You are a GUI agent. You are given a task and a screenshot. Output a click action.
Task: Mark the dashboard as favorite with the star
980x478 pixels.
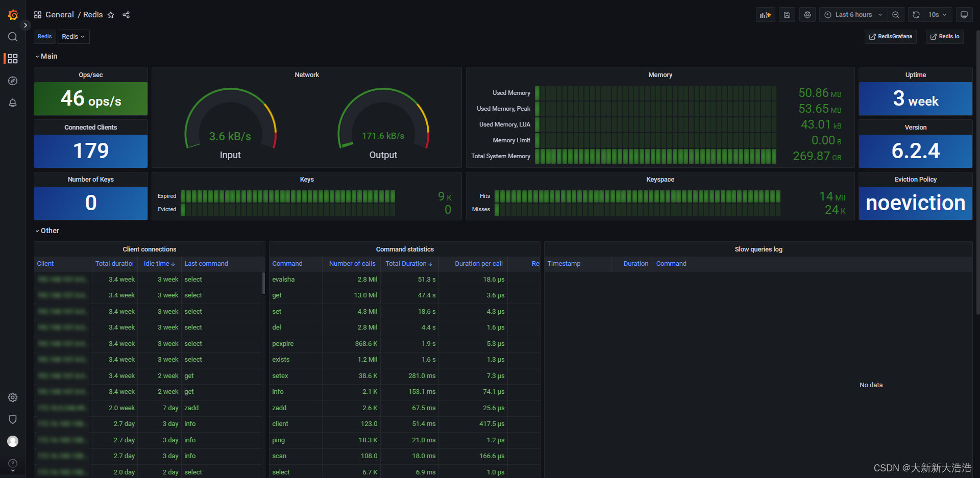(111, 15)
